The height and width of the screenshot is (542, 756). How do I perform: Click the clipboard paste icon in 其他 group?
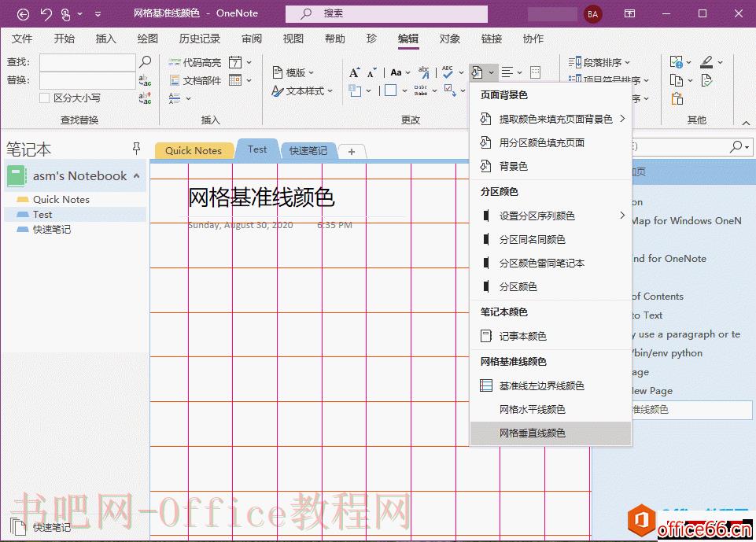[x=677, y=98]
